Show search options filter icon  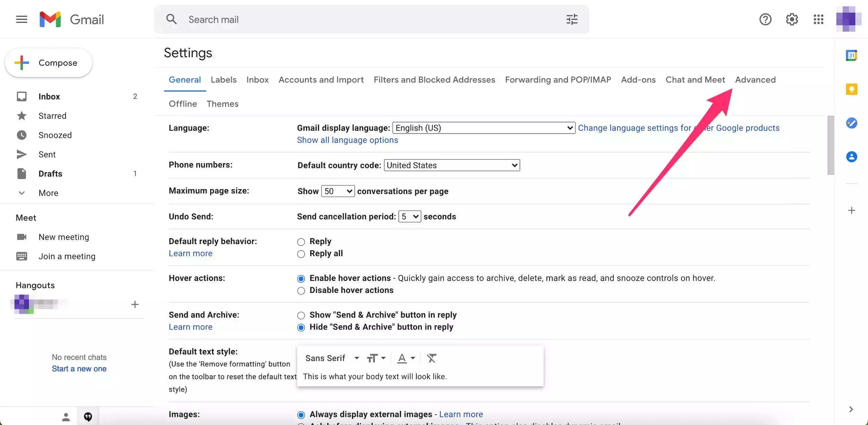pos(572,19)
